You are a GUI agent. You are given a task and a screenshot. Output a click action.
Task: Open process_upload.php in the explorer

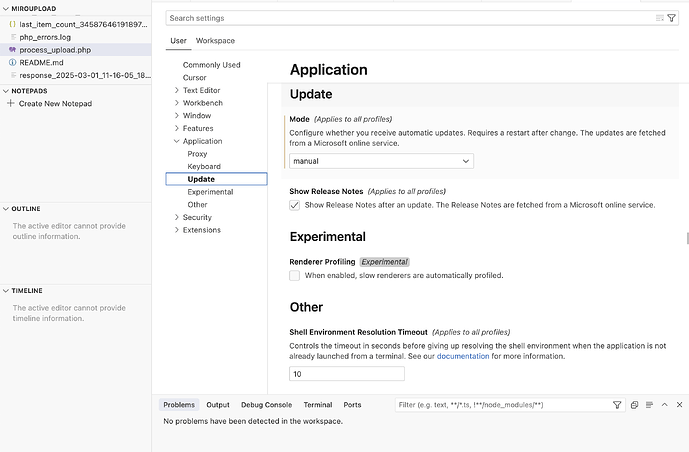pos(55,49)
